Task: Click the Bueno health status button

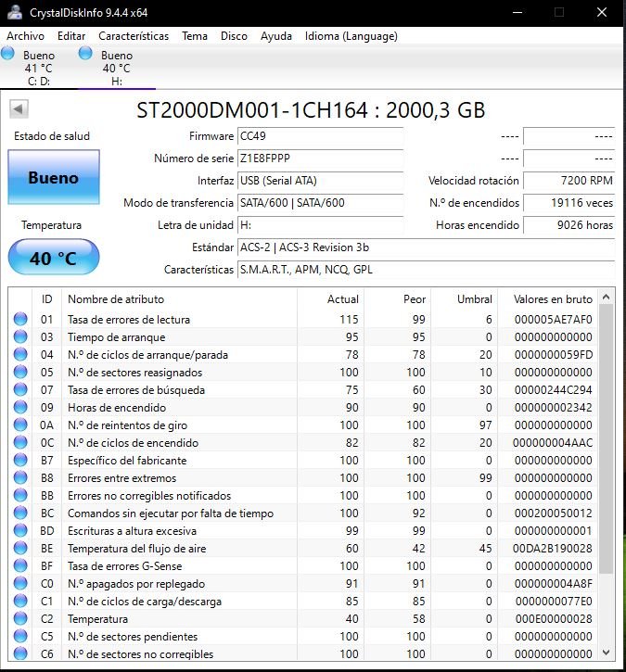Action: pyautogui.click(x=53, y=178)
